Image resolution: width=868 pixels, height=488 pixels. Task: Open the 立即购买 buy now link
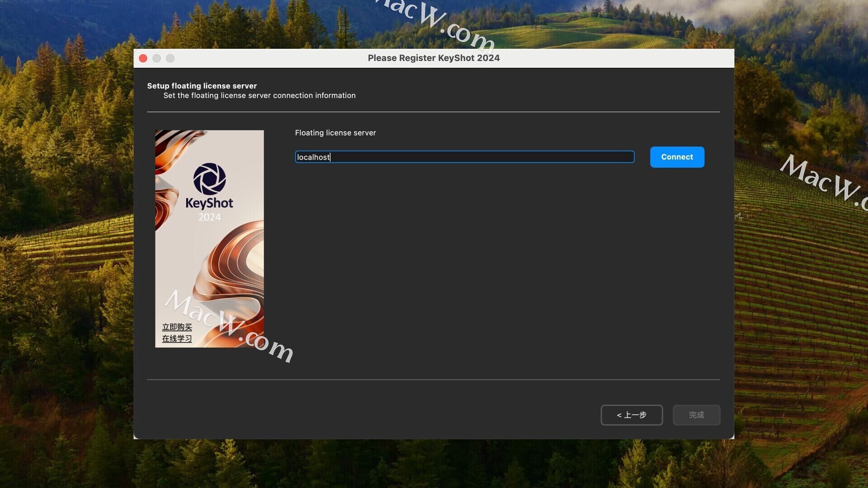point(177,327)
